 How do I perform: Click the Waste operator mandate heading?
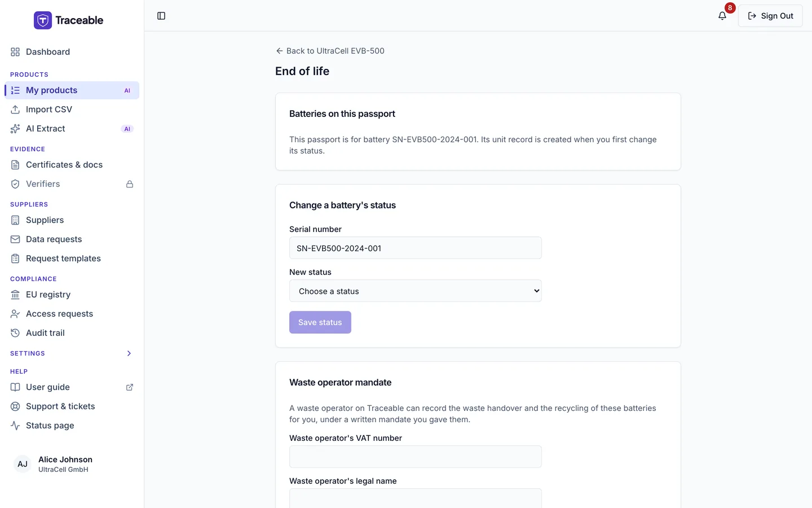[341, 382]
